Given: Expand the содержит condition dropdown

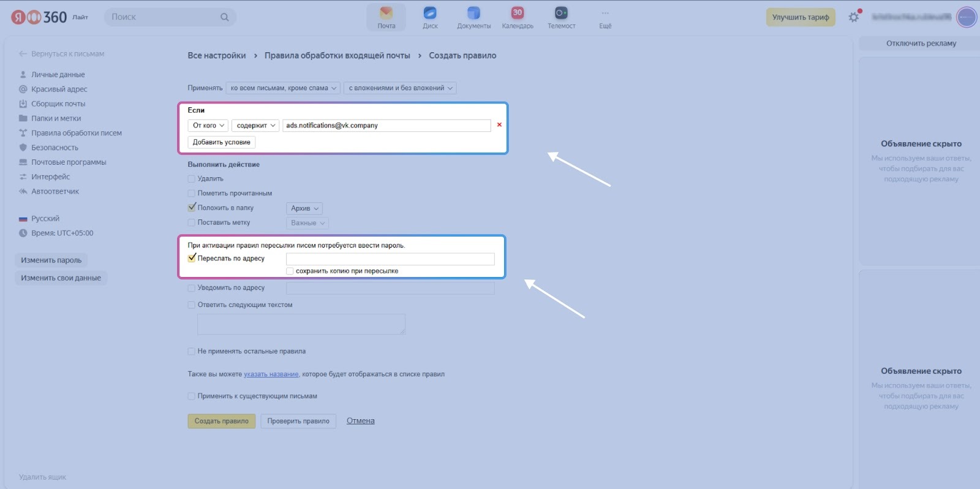Looking at the screenshot, I should (x=255, y=126).
